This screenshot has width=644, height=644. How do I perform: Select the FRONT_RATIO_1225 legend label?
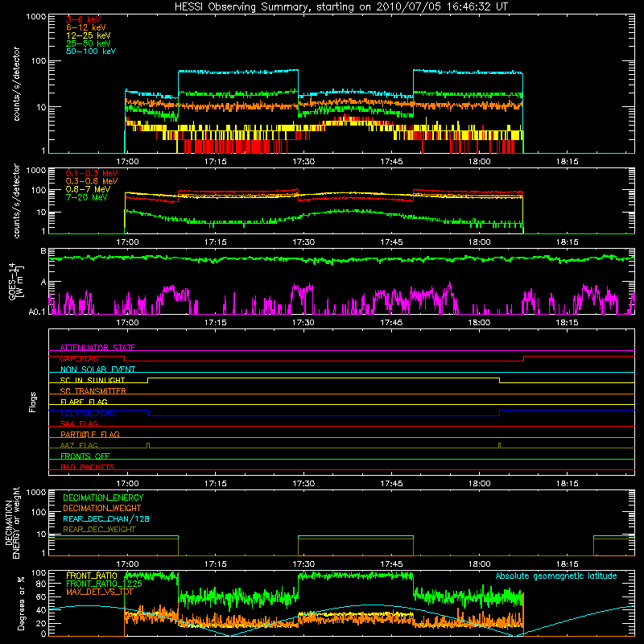(x=104, y=584)
